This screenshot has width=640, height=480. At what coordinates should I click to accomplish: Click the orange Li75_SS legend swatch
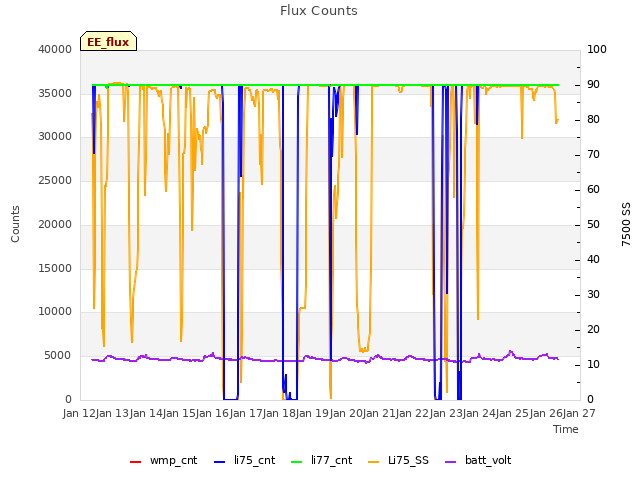click(373, 462)
